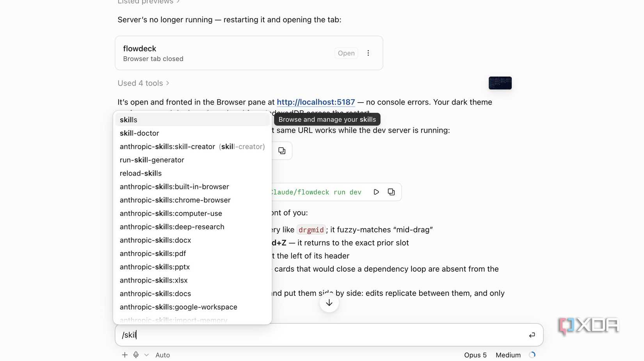Change the Medium effort setting
644x361 pixels.
[x=508, y=355]
